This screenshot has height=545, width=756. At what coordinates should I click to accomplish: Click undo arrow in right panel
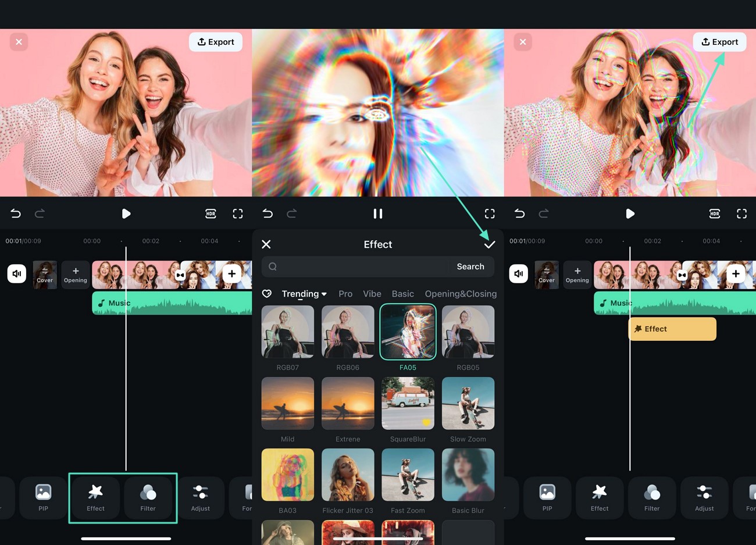[519, 213]
